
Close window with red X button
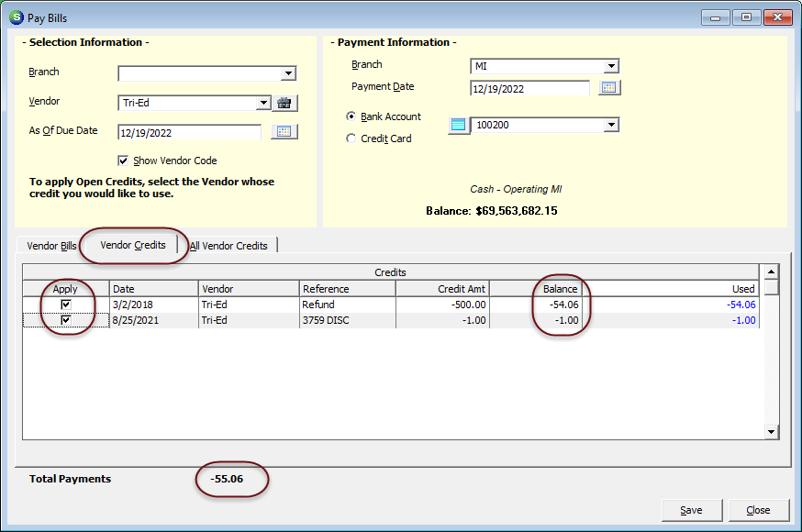click(x=777, y=17)
